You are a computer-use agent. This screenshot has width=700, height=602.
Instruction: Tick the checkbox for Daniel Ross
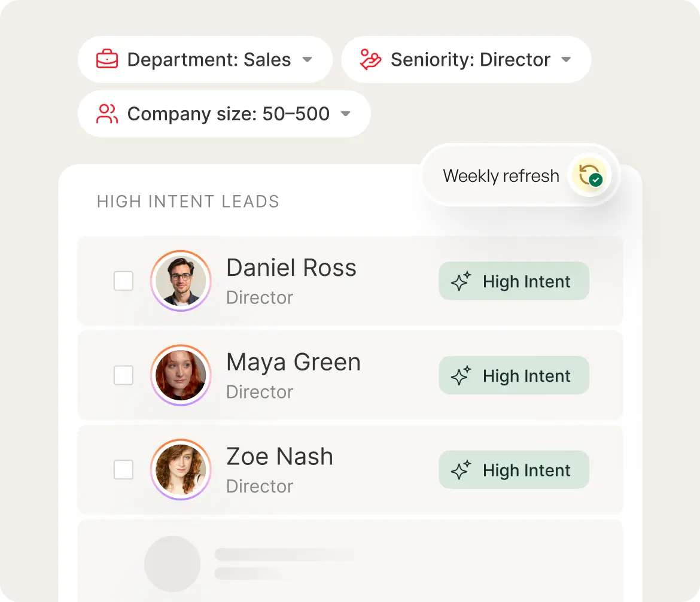click(123, 281)
